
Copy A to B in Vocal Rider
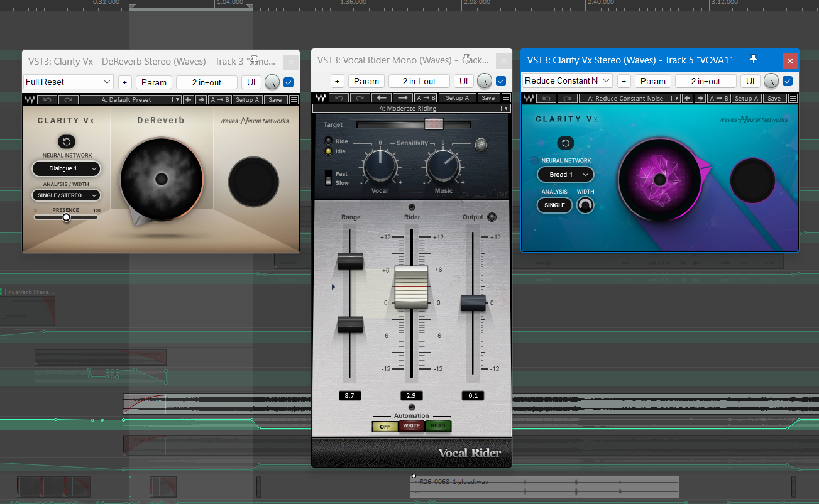(426, 97)
